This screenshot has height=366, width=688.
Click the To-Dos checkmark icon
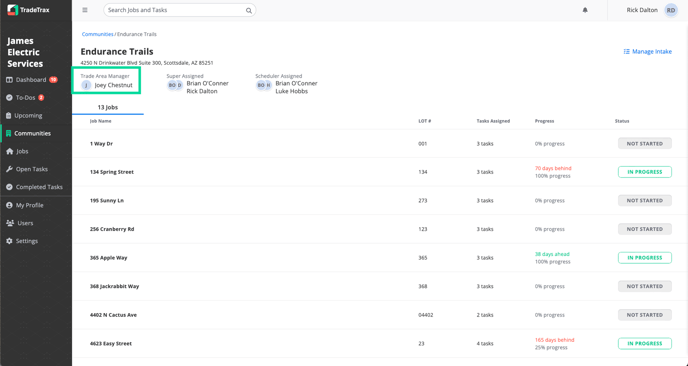[x=9, y=98]
